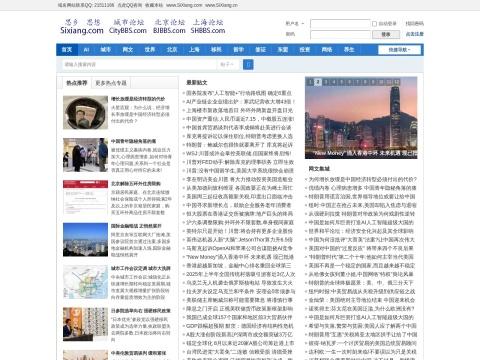Show slide 3 in the image carousel

[326, 82]
